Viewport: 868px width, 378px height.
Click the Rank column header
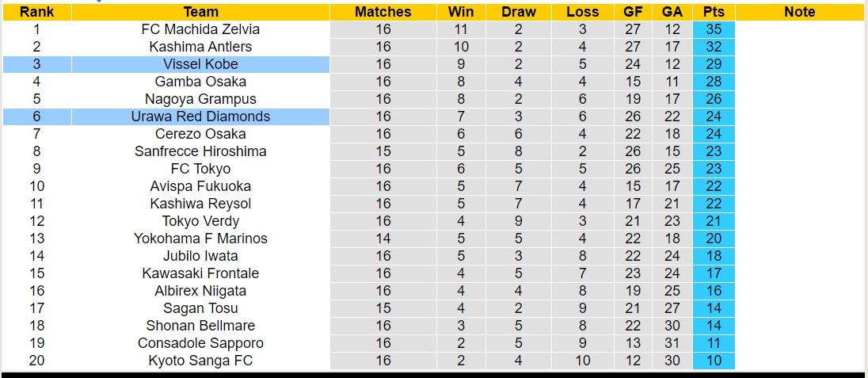tap(36, 12)
